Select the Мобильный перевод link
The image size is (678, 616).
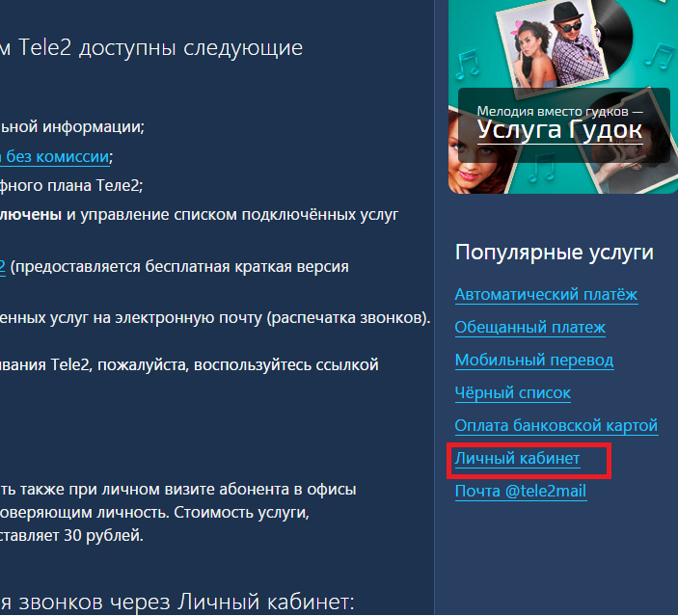[533, 361]
